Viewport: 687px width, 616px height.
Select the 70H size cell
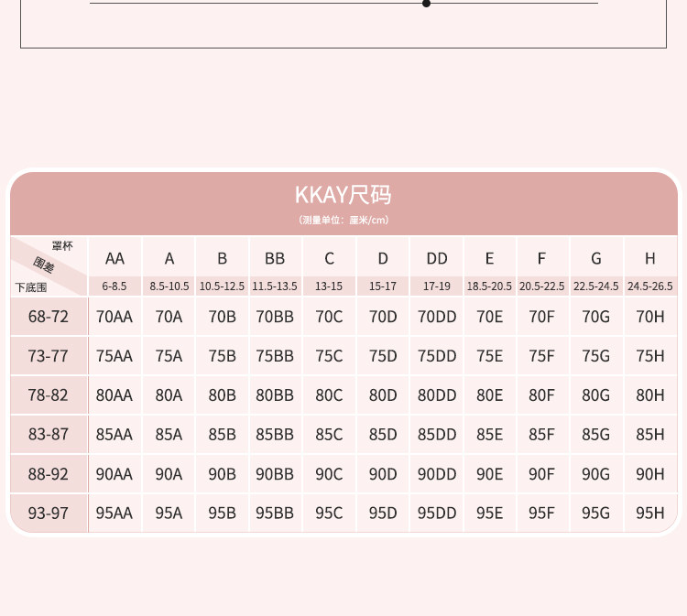(650, 316)
